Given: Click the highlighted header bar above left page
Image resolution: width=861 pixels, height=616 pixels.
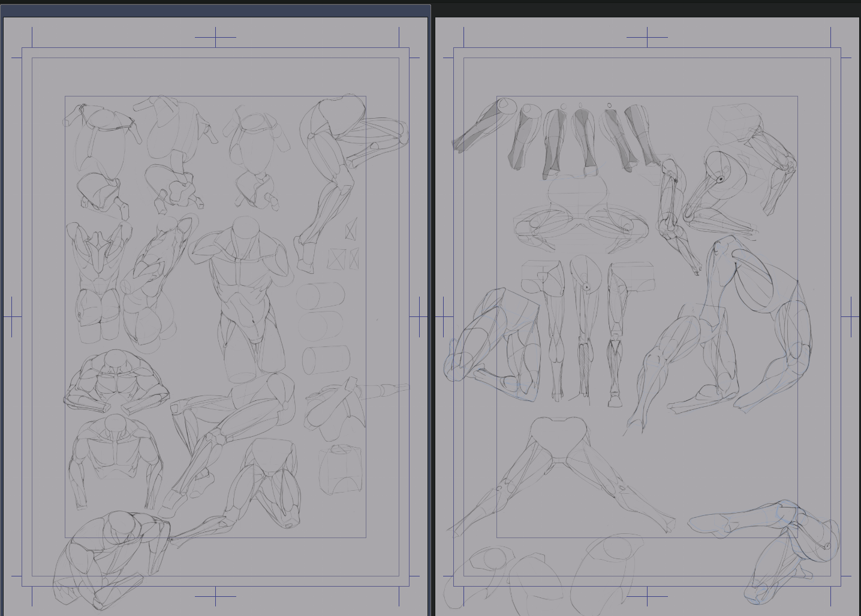Looking at the screenshot, I should 215,11.
